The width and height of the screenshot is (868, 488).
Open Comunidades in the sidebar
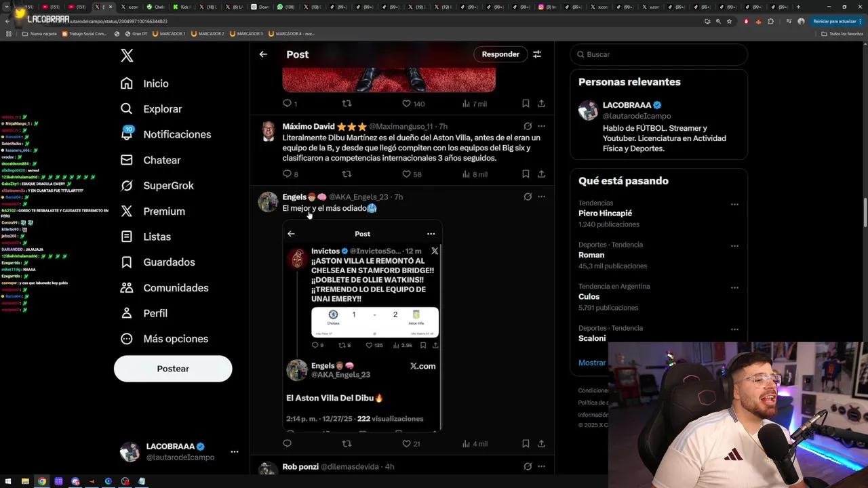coord(165,288)
